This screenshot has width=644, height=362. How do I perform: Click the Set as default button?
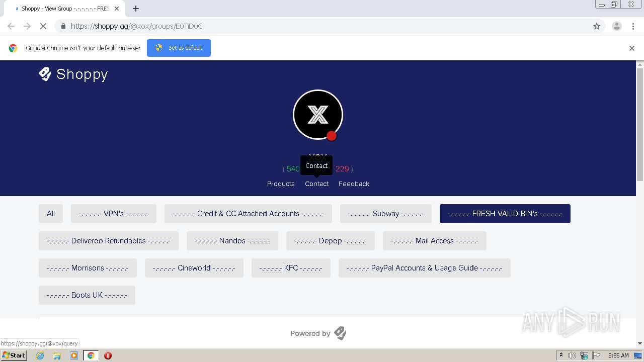(x=179, y=48)
